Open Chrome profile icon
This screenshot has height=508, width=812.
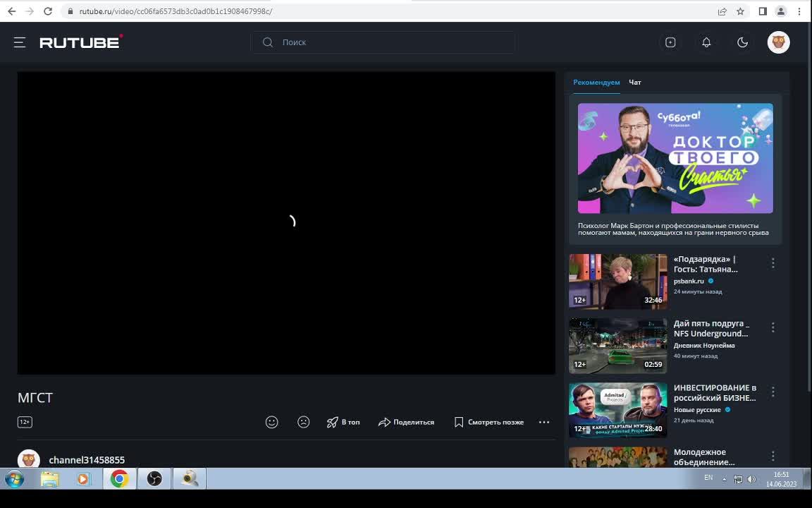click(x=780, y=11)
